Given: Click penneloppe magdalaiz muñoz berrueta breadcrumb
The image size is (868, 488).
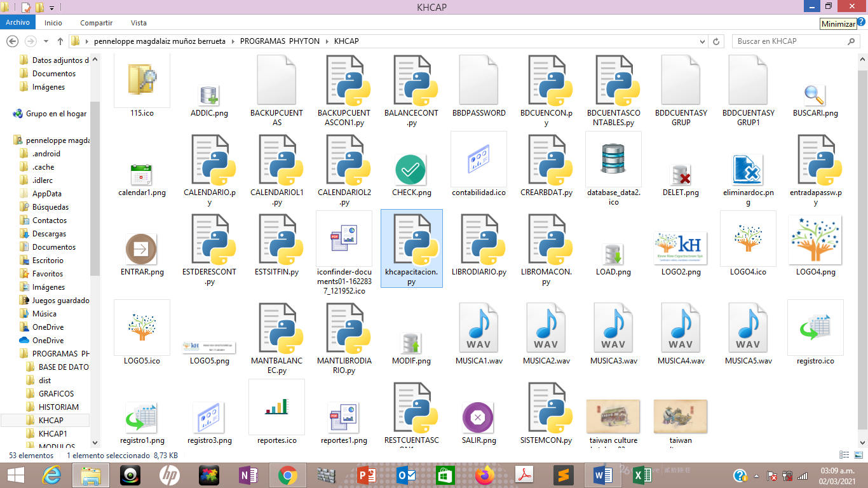Looking at the screenshot, I should 159,41.
